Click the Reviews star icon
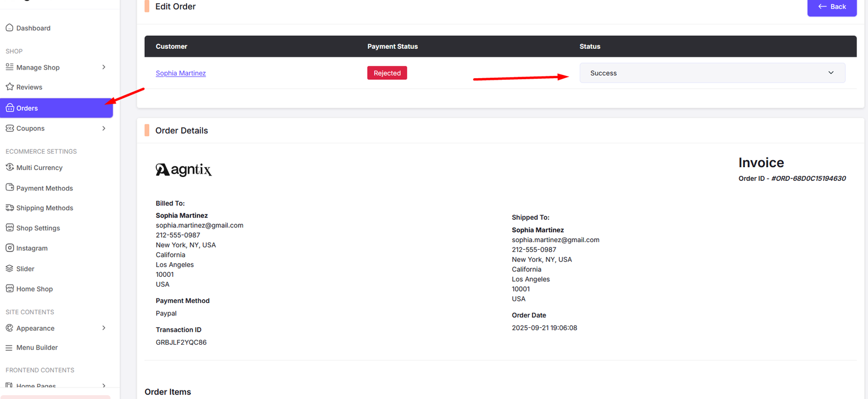This screenshot has width=868, height=399. [x=9, y=87]
